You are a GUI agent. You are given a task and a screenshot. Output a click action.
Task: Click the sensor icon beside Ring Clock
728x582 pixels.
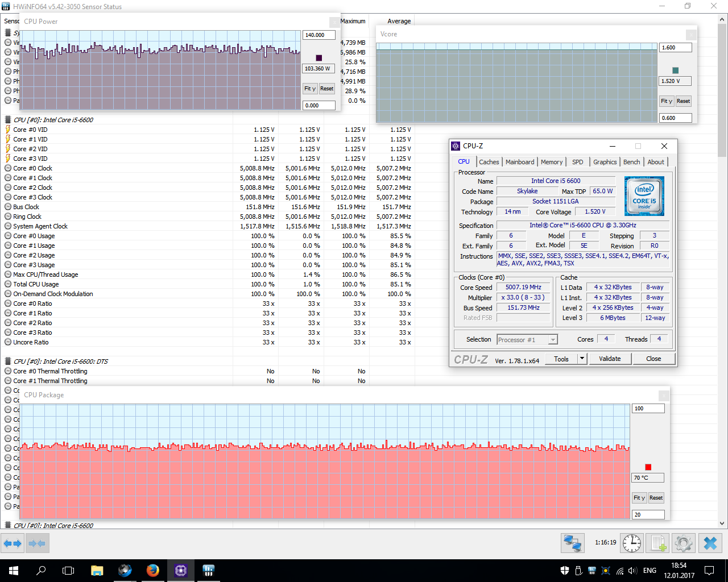pos(8,217)
